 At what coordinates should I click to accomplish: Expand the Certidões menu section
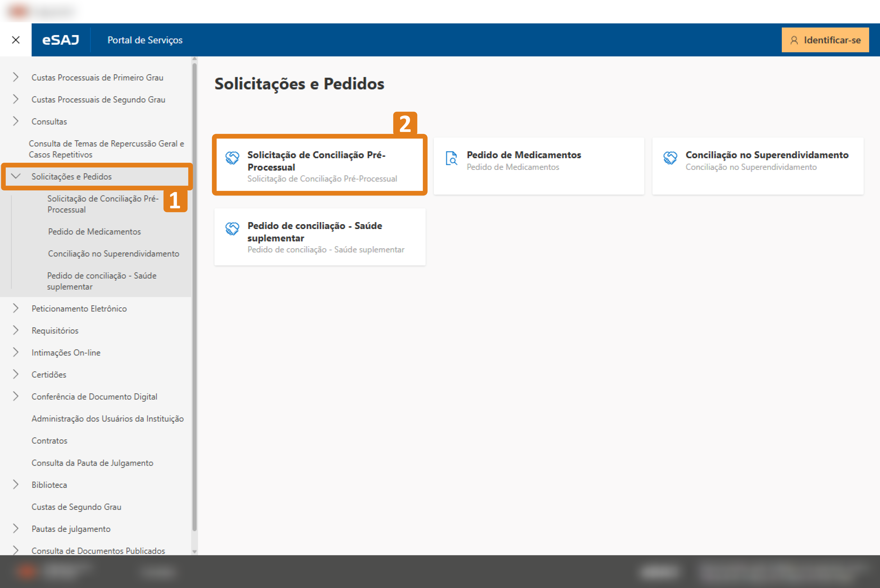(x=16, y=374)
